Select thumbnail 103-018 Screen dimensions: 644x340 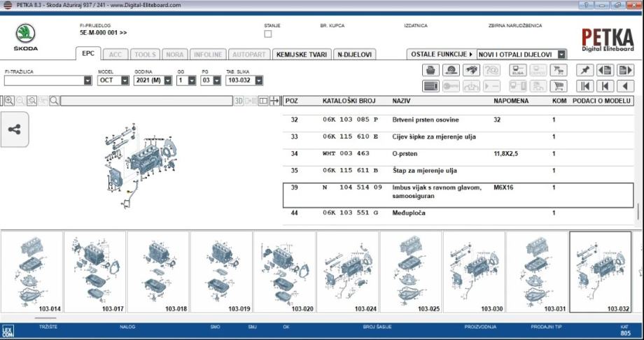158,272
